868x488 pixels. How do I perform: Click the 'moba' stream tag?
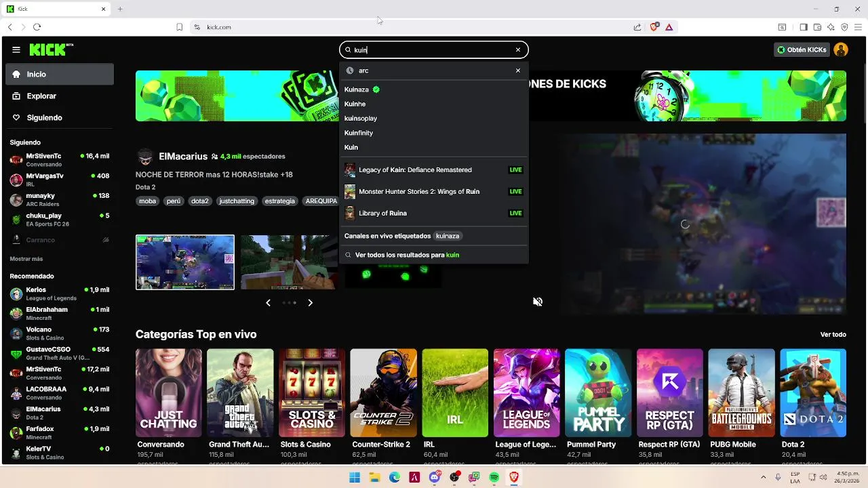click(x=147, y=201)
